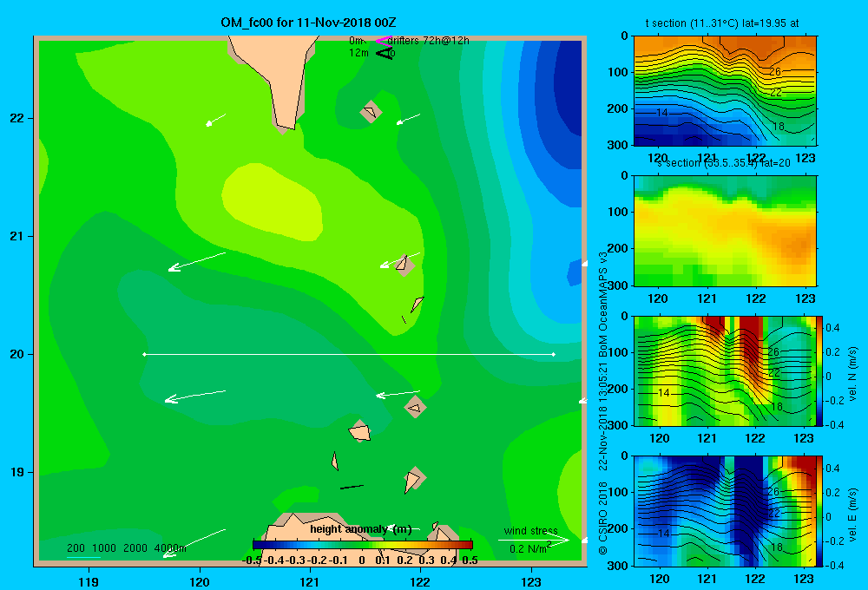Viewport: 868px width, 590px height.
Task: Click the 'wind stress' legend text
Action: 530,530
